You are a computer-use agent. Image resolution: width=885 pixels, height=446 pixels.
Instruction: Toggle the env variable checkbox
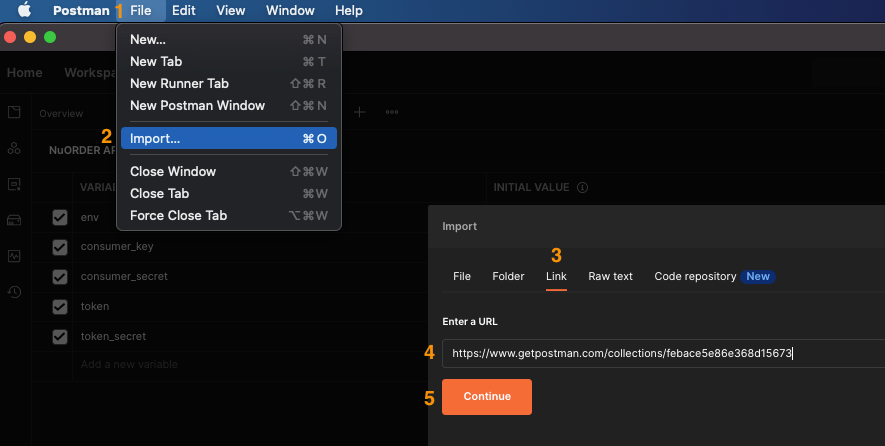[60, 217]
